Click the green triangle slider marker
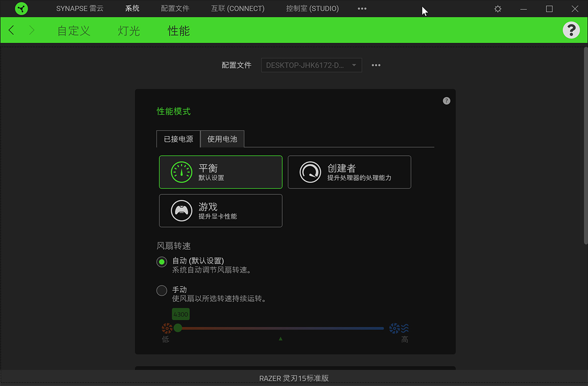Viewport: 588px width, 386px height. pos(281,338)
